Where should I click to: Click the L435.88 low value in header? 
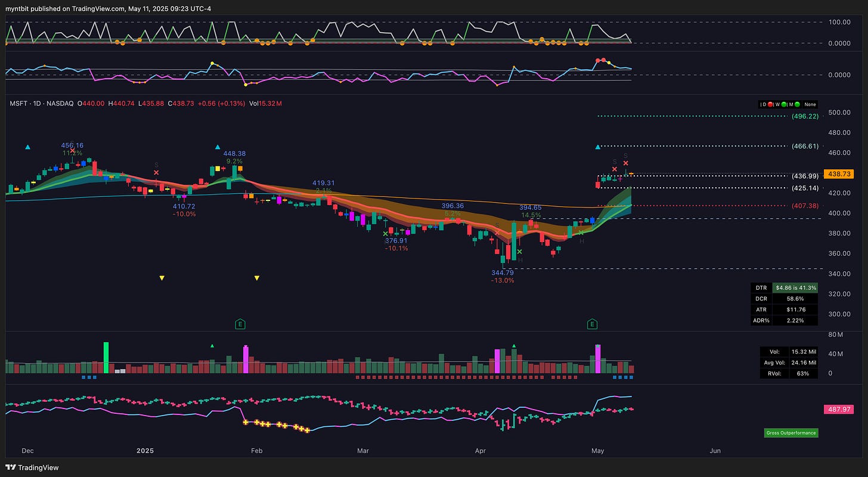tap(150, 104)
